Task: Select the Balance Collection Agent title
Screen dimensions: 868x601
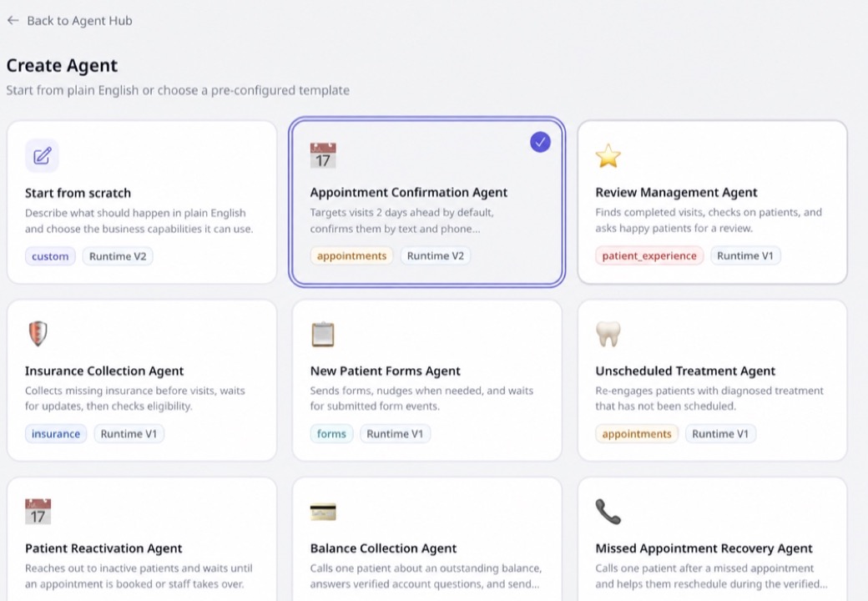Action: pos(383,548)
